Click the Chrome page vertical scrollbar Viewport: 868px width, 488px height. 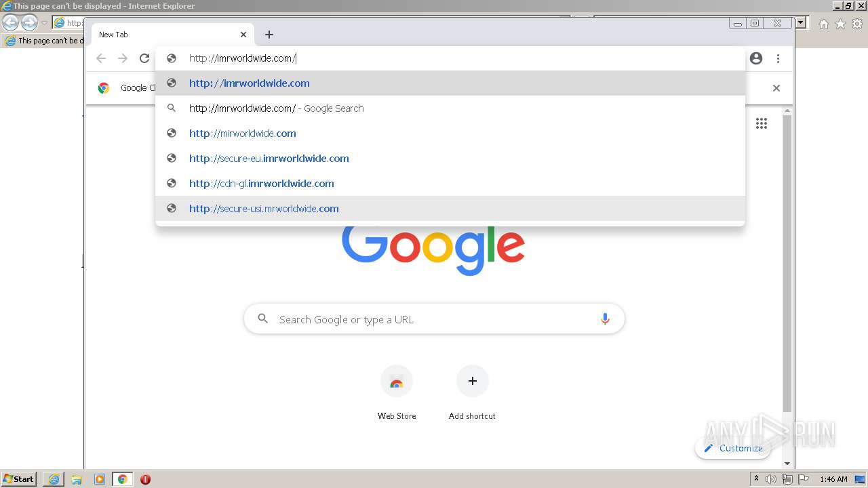click(x=787, y=264)
